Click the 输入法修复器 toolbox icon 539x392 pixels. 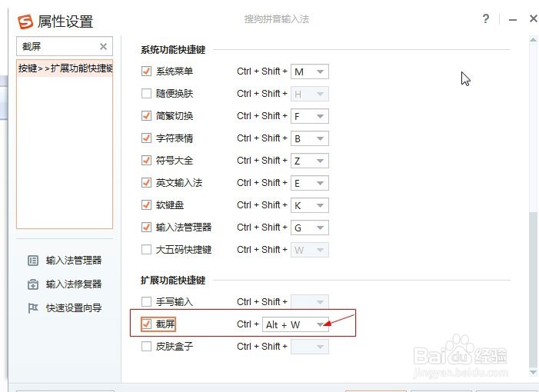[33, 284]
